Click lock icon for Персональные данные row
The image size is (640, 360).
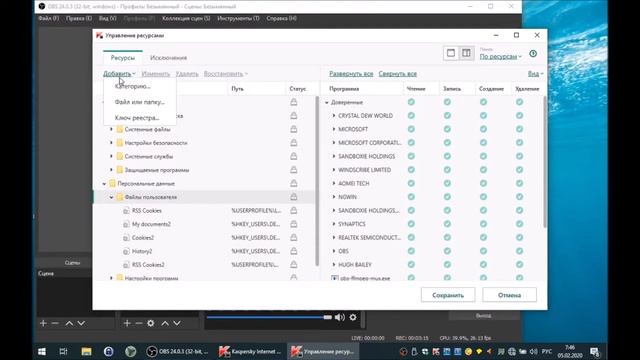coord(293,183)
